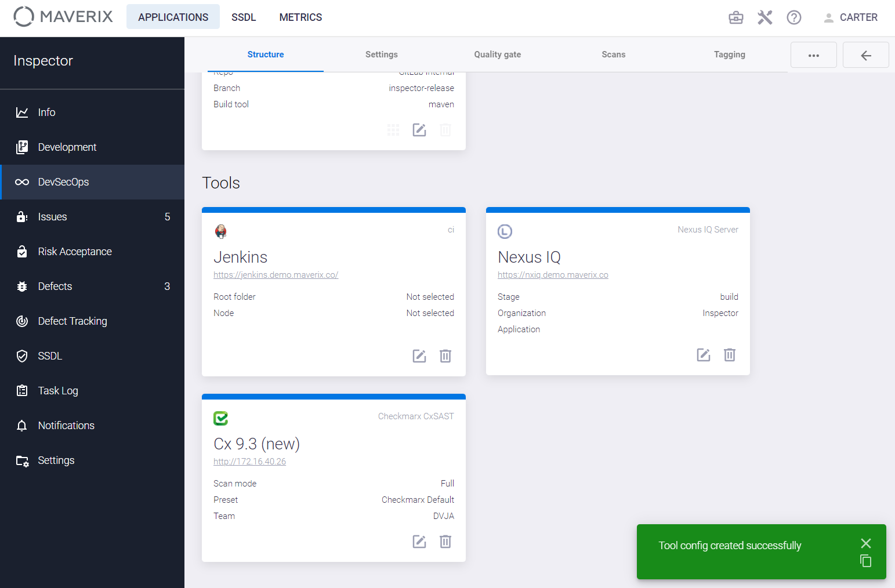Open Info in the sidebar
This screenshot has height=588, width=895.
click(x=92, y=112)
